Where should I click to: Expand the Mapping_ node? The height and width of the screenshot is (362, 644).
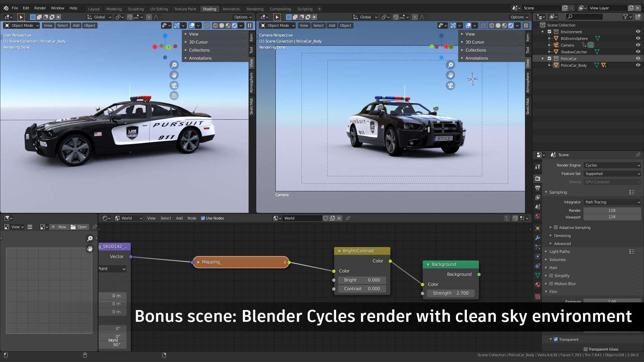tap(199, 262)
